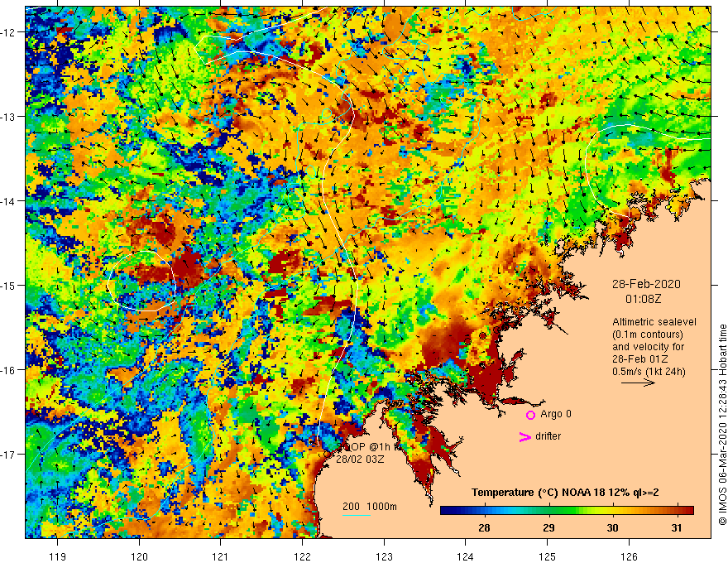
Task: Click the temperature color bar legend
Action: point(567,511)
